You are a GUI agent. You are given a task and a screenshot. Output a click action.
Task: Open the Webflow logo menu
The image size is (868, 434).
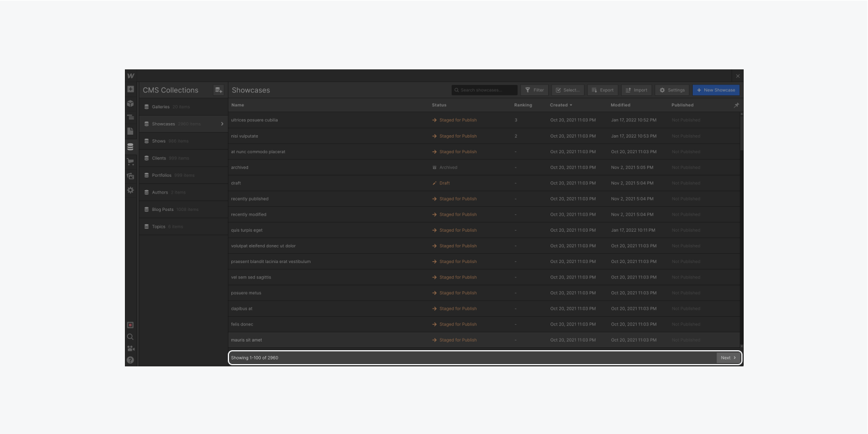pyautogui.click(x=131, y=76)
